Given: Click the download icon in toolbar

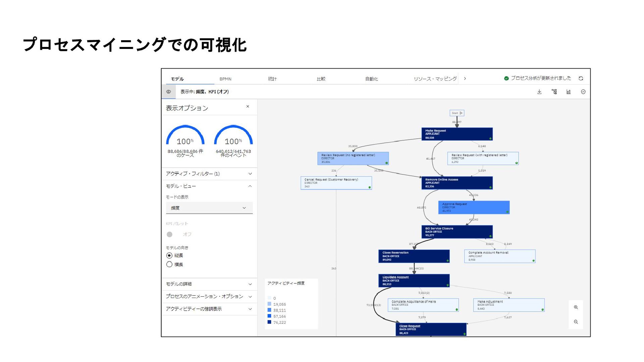Looking at the screenshot, I should [539, 92].
